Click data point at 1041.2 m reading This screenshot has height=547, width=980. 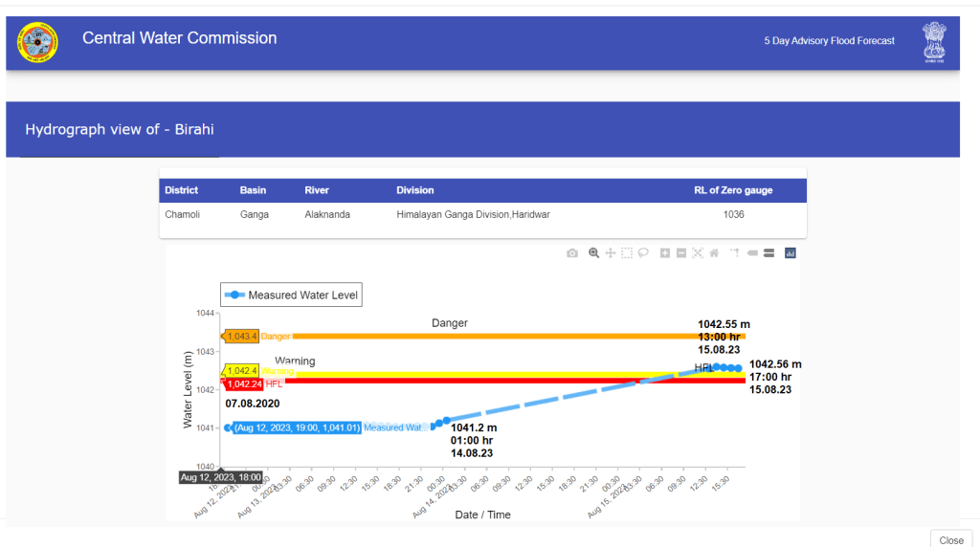point(446,420)
